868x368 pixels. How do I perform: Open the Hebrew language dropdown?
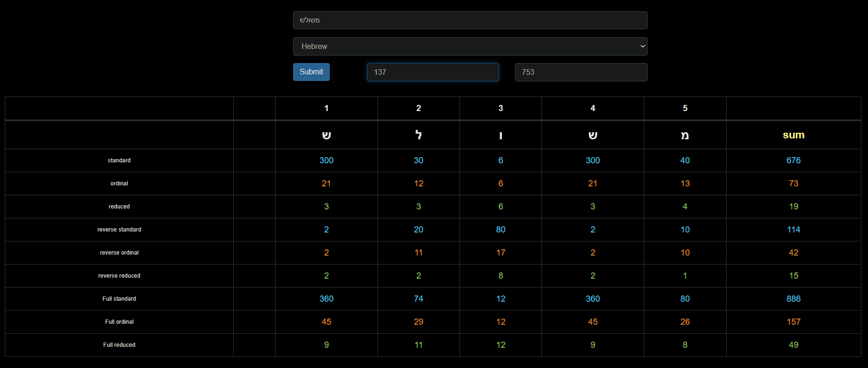tap(470, 46)
